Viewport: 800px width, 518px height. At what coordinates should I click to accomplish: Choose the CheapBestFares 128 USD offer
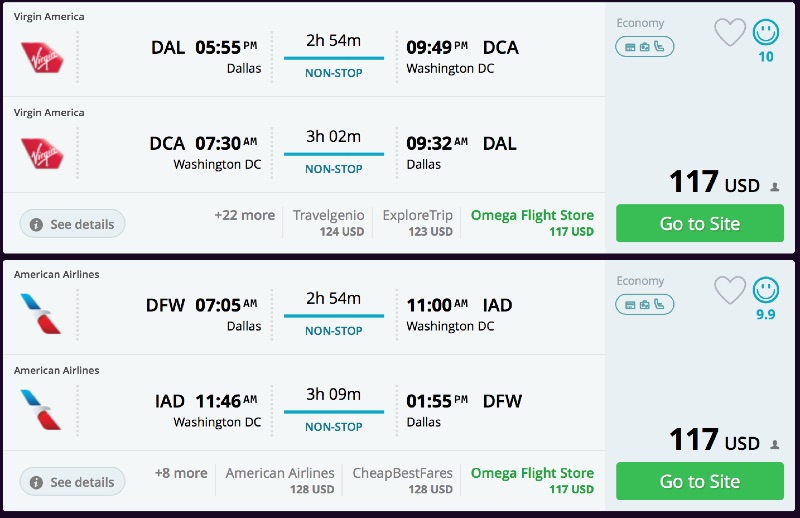pyautogui.click(x=402, y=481)
